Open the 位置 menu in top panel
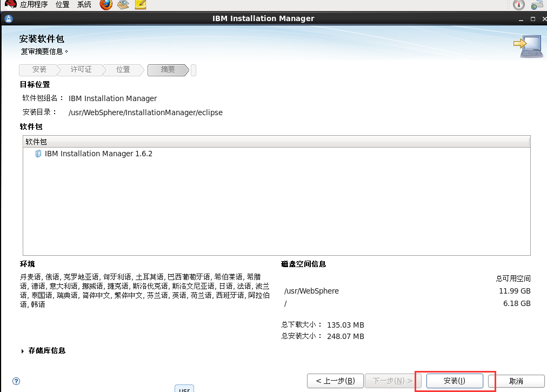The image size is (547, 392). coord(63,4)
